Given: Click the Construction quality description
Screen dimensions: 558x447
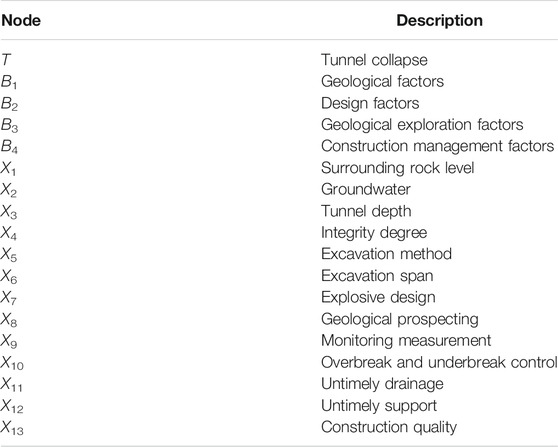Looking at the screenshot, I should coord(389,427).
